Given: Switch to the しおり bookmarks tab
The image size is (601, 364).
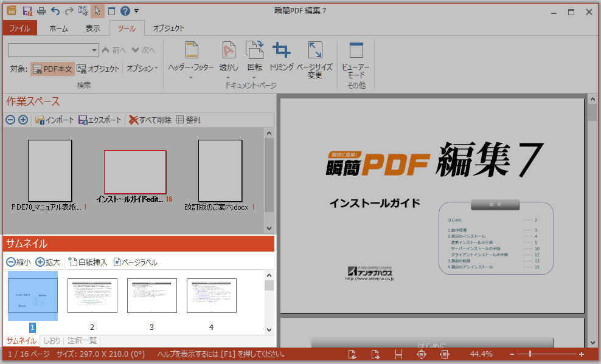Looking at the screenshot, I should click(52, 341).
